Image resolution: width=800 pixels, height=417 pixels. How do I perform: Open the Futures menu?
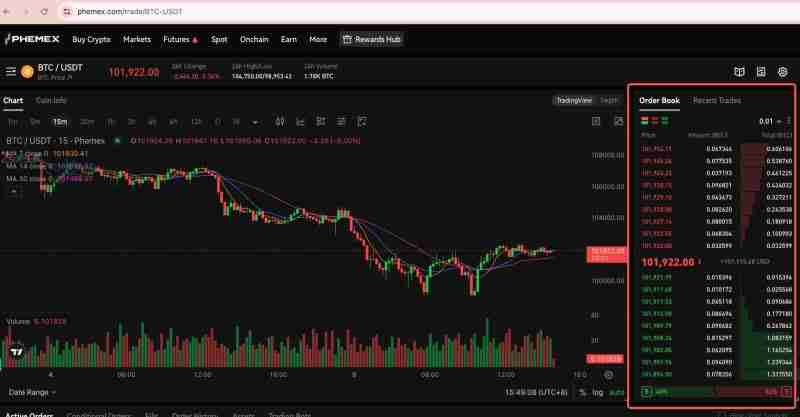[180, 39]
